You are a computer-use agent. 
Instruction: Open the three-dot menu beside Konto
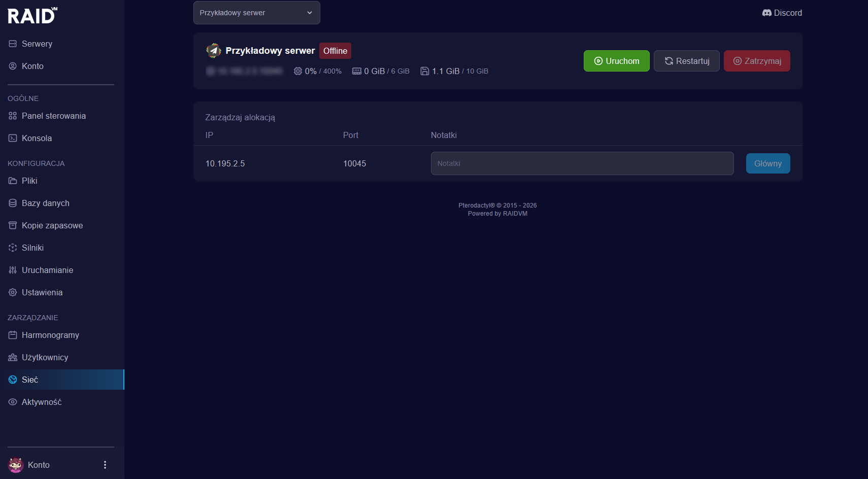pos(105,465)
